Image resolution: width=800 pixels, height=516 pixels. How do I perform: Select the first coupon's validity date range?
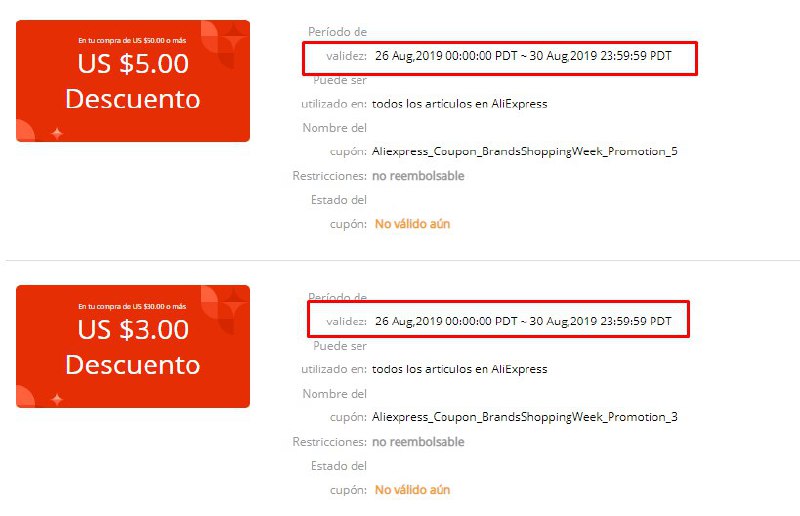pyautogui.click(x=523, y=56)
